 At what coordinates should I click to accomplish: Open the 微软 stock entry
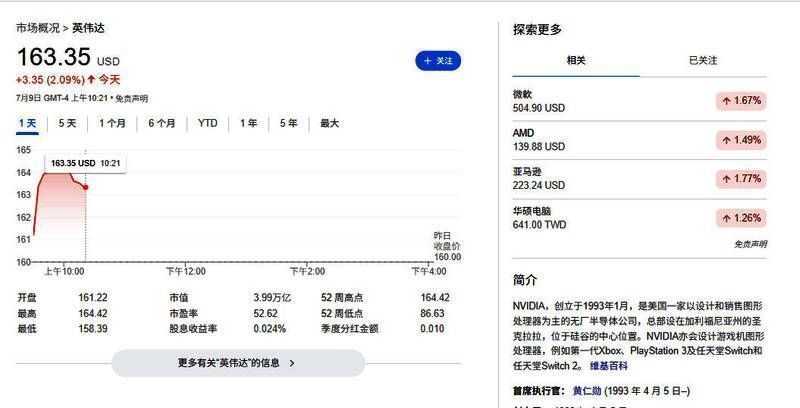540,101
